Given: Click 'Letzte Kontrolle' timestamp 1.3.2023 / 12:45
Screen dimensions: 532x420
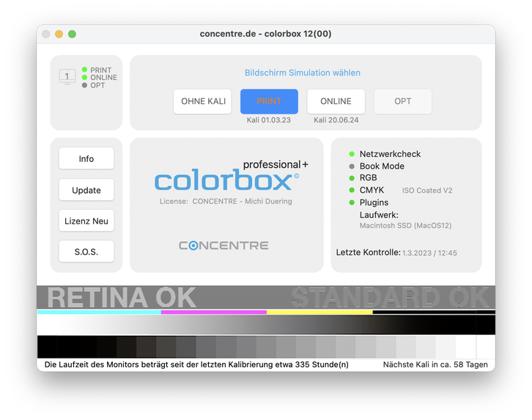Looking at the screenshot, I should click(x=429, y=253).
